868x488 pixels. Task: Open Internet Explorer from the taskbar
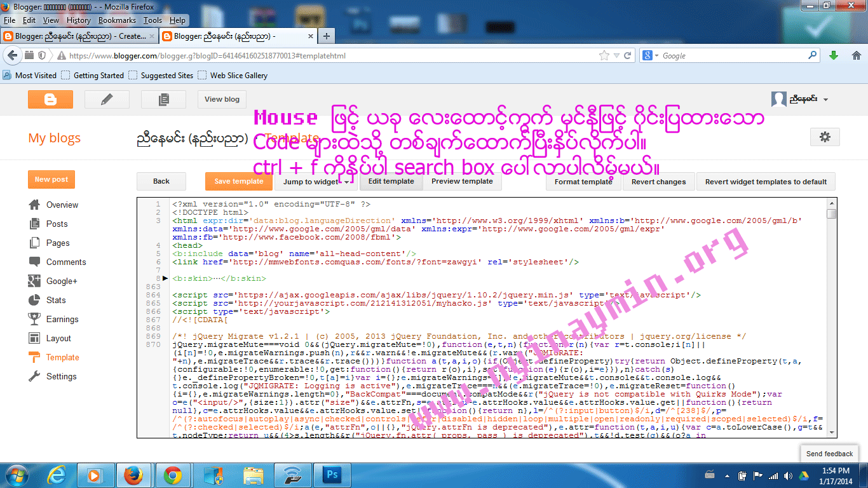(x=57, y=475)
